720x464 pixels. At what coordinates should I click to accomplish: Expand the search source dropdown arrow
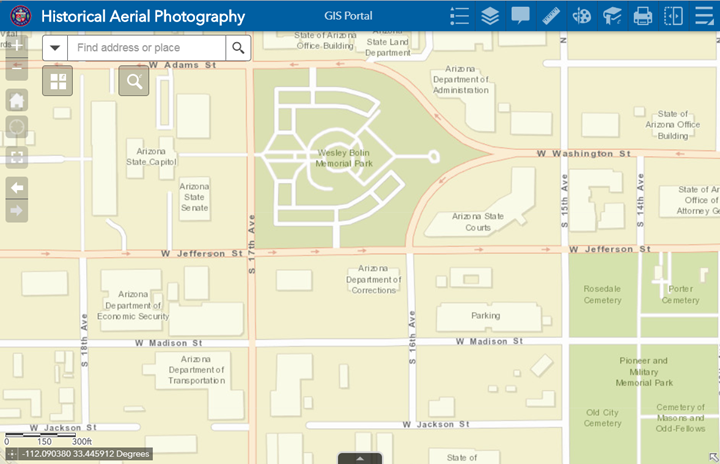tap(55, 47)
